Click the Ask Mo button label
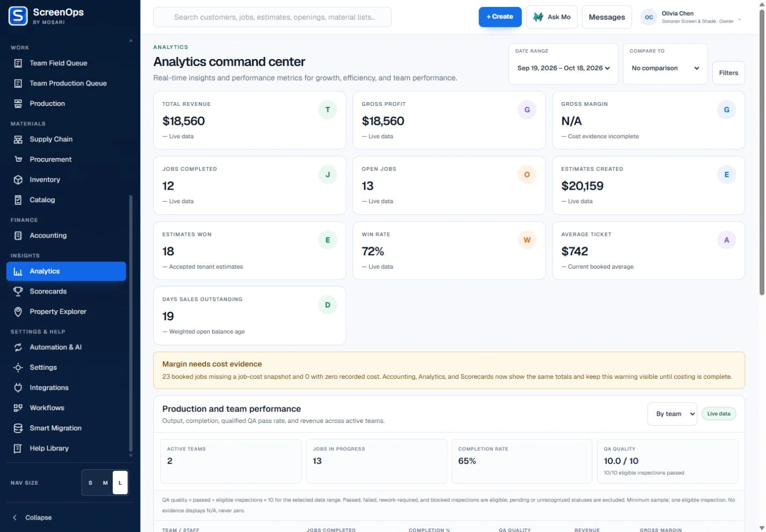 [x=559, y=17]
